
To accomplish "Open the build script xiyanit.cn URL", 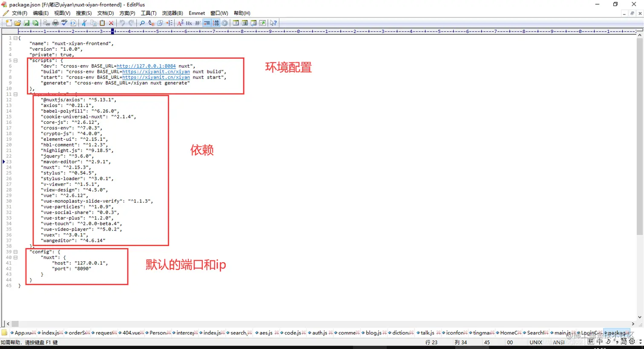I will (156, 72).
